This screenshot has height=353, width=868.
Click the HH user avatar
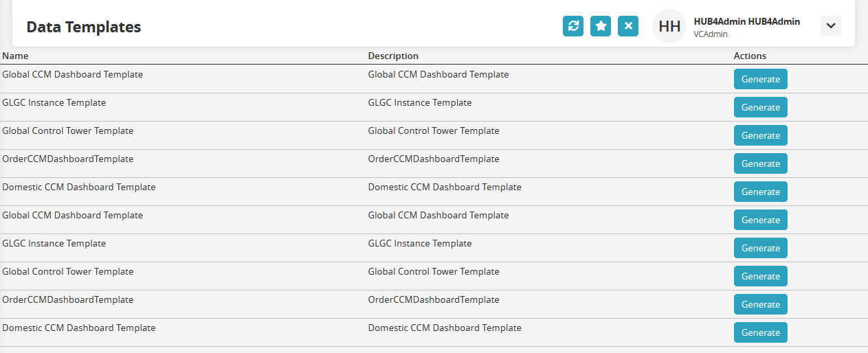pos(669,27)
